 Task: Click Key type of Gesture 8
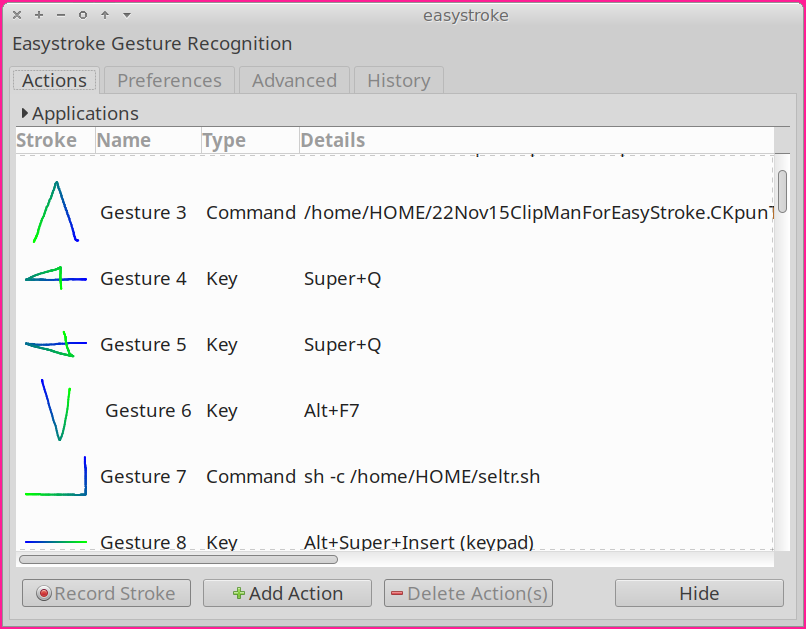222,542
